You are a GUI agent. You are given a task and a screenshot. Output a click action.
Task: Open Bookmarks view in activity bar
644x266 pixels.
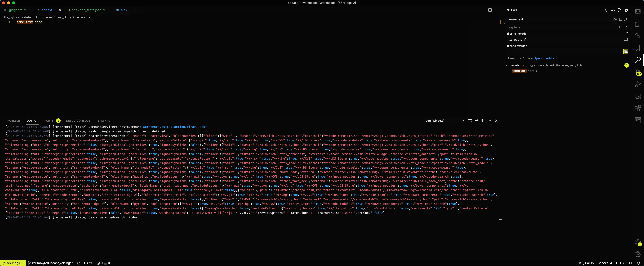click(638, 48)
